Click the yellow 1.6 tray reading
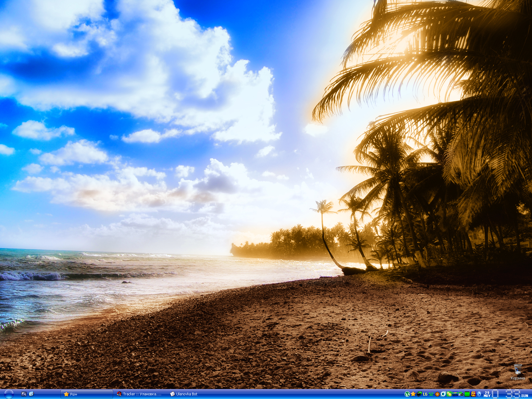This screenshot has height=399, width=532. (425, 394)
